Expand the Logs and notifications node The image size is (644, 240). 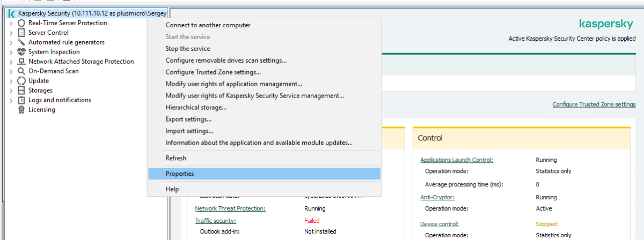point(11,100)
